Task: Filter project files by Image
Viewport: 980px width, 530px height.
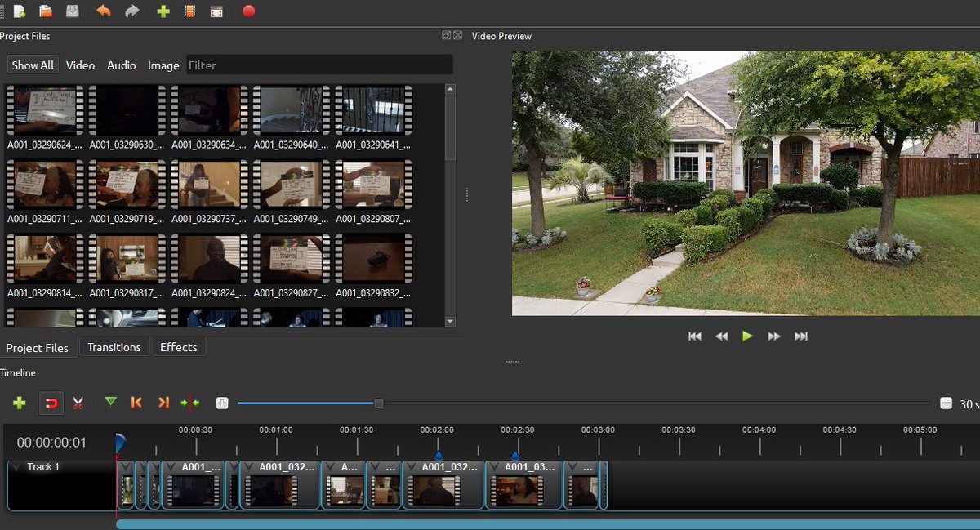Action: coord(163,65)
